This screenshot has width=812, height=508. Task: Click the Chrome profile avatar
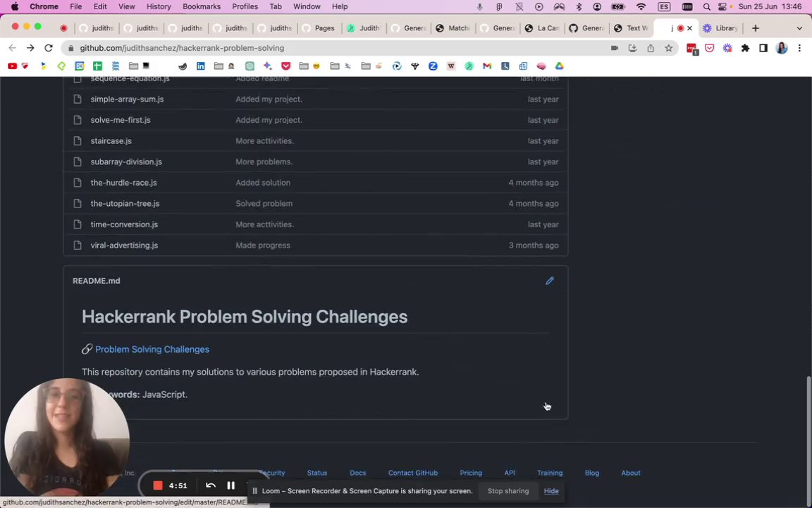pyautogui.click(x=782, y=48)
